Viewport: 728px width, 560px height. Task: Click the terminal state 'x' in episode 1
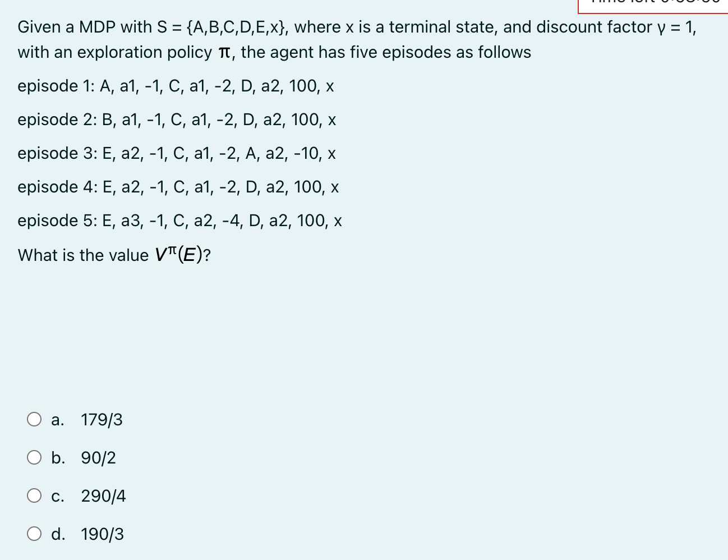(330, 86)
